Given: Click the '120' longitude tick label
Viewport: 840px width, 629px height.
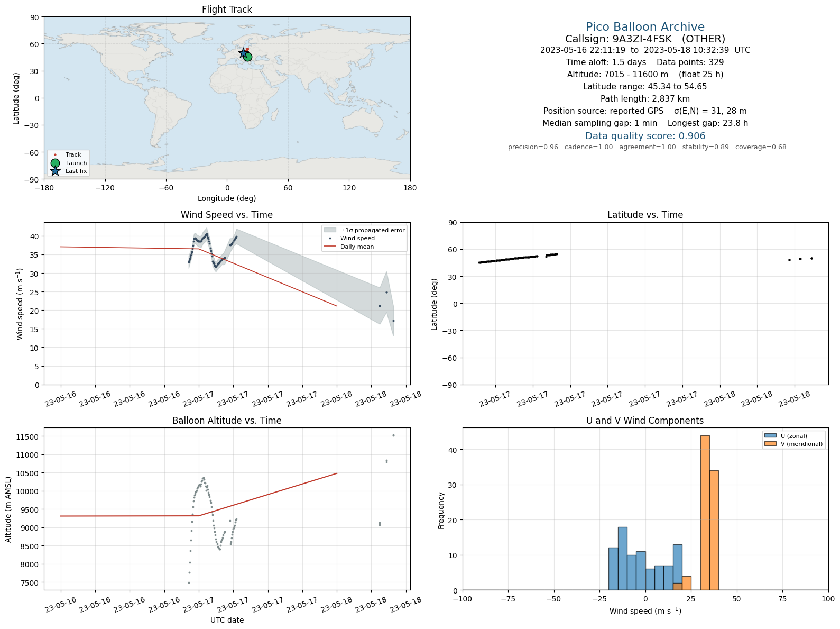Looking at the screenshot, I should coord(349,188).
